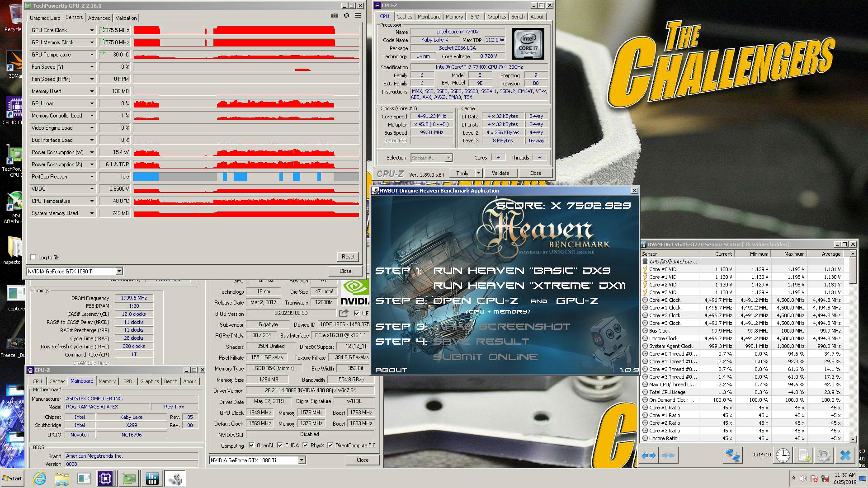Open the GPU-Z hamburger menu icon
Image resolution: width=868 pixels, height=488 pixels.
click(358, 15)
